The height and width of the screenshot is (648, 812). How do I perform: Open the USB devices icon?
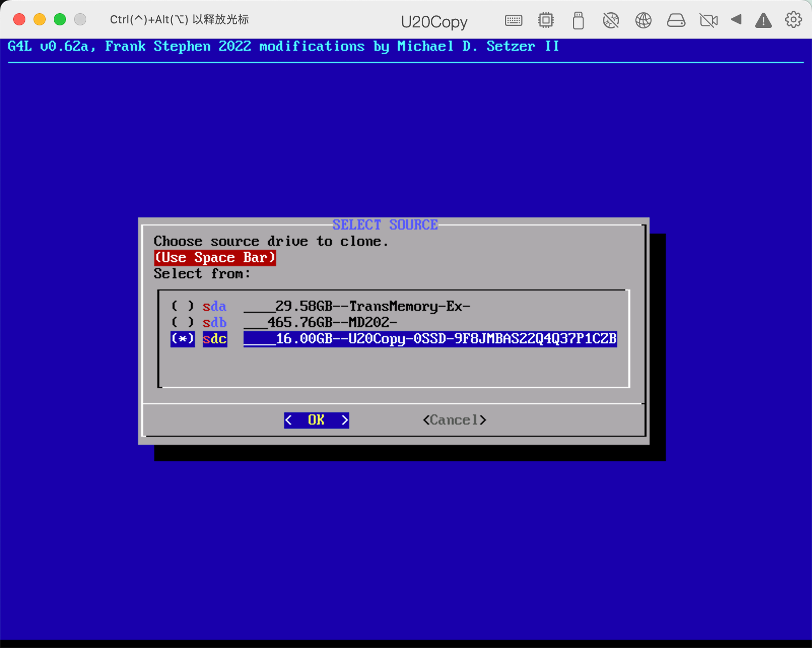[578, 20]
